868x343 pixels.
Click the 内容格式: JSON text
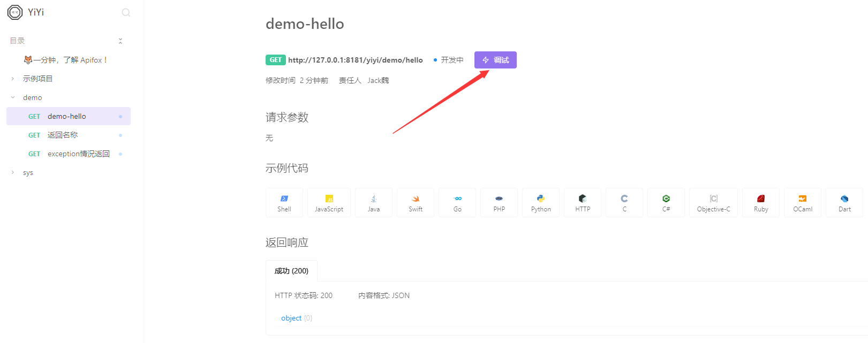tap(384, 295)
